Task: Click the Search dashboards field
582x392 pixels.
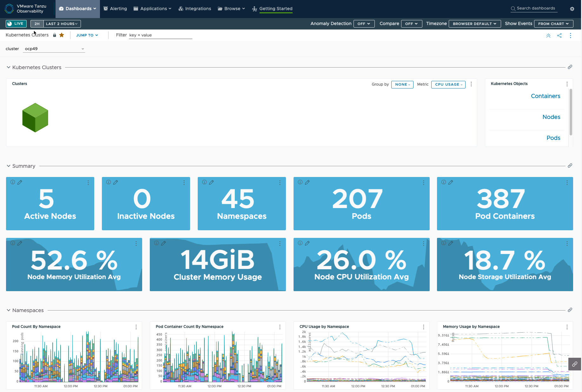Action: pos(534,9)
